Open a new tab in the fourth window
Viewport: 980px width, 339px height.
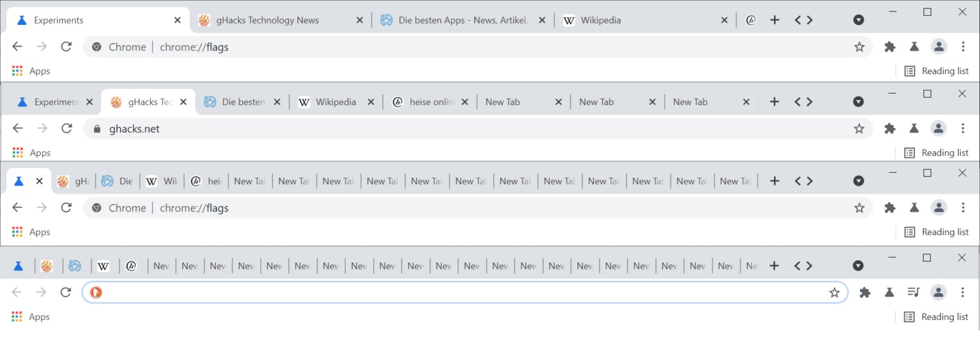click(775, 265)
